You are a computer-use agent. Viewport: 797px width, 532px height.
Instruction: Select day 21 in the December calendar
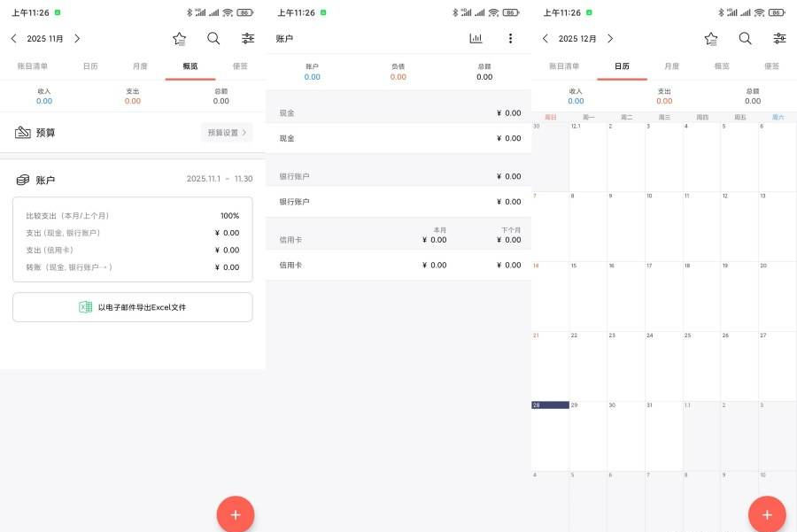[x=551, y=366]
